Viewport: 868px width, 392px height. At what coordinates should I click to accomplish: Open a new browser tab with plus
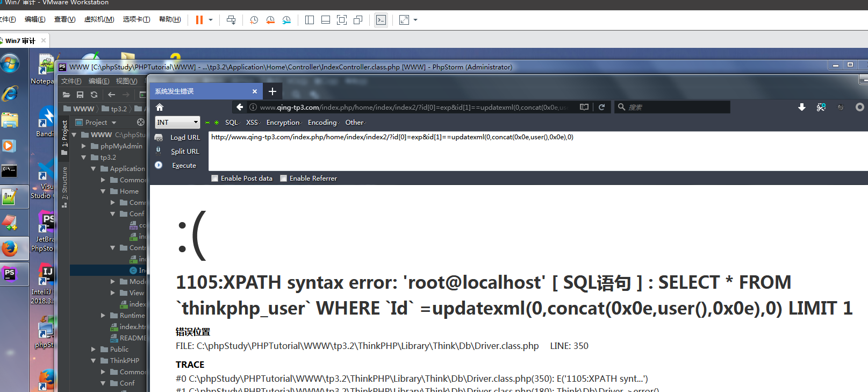272,91
